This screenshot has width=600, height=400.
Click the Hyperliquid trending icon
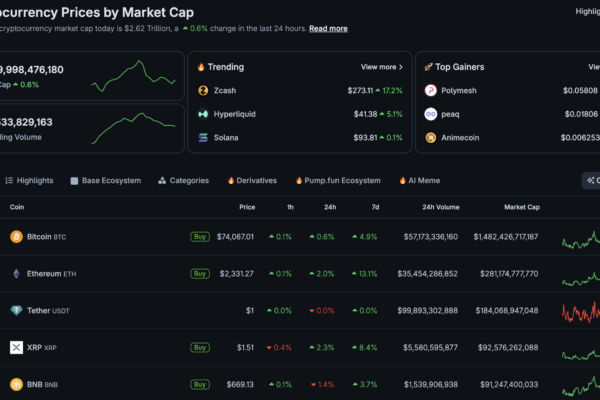203,114
